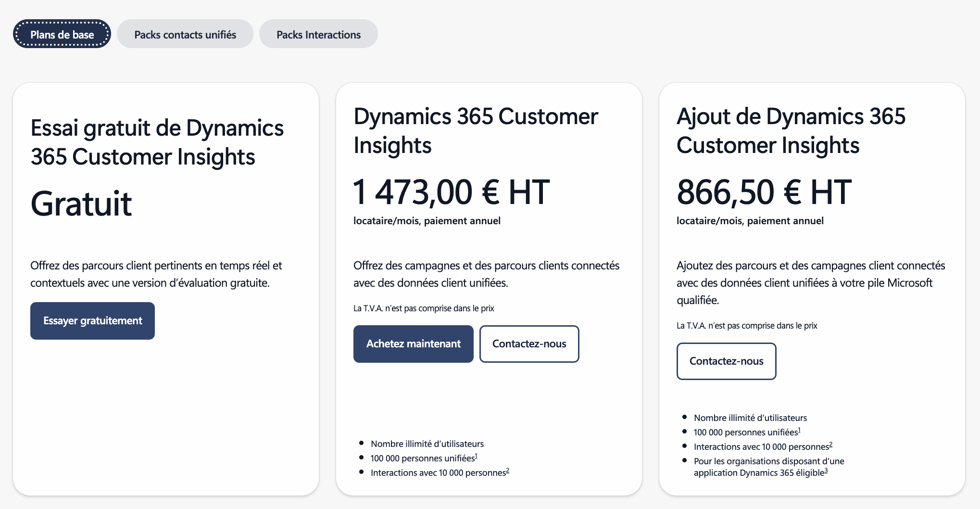This screenshot has height=509, width=980.
Task: Open the Packs Interactions tab
Action: pos(318,34)
